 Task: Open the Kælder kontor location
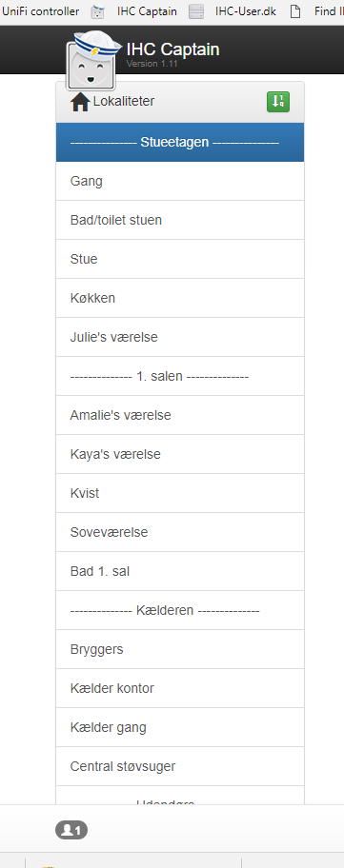180,688
